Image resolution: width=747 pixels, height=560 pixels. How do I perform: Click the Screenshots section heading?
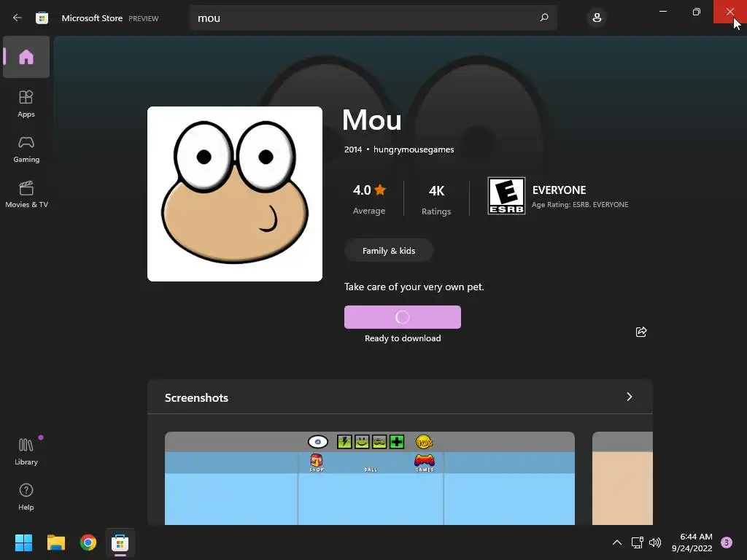pos(196,397)
